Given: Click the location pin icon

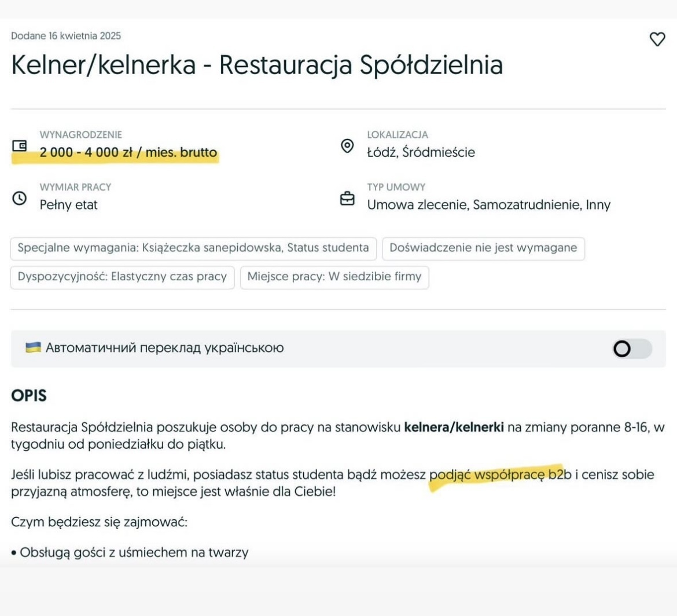Looking at the screenshot, I should pos(347,146).
